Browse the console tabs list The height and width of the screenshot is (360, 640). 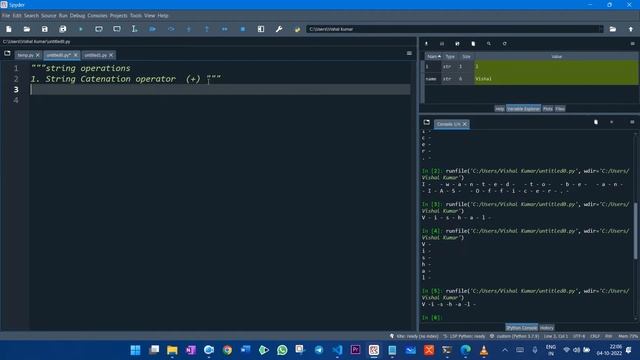pos(427,122)
